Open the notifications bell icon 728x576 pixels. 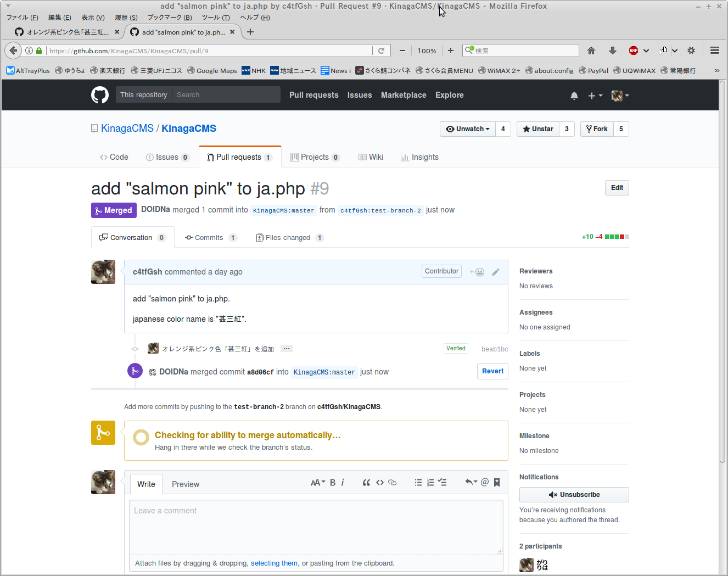(x=574, y=96)
